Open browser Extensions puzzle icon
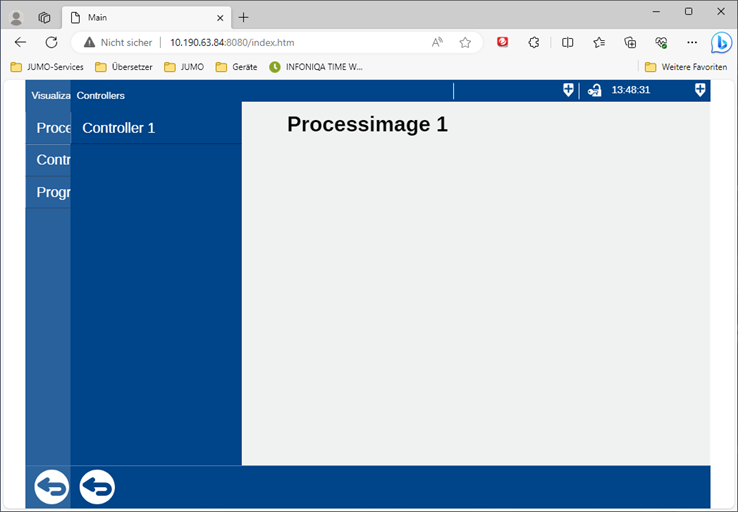738x512 pixels. click(x=534, y=43)
